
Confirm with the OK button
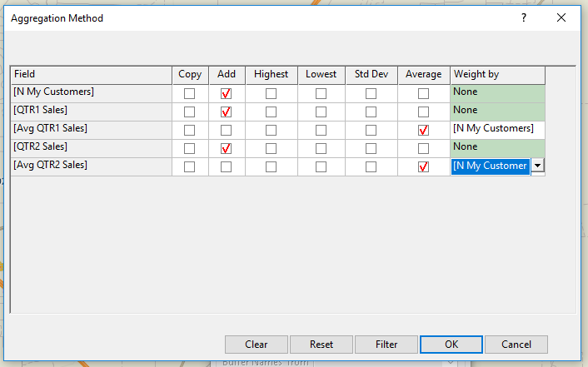pos(451,345)
